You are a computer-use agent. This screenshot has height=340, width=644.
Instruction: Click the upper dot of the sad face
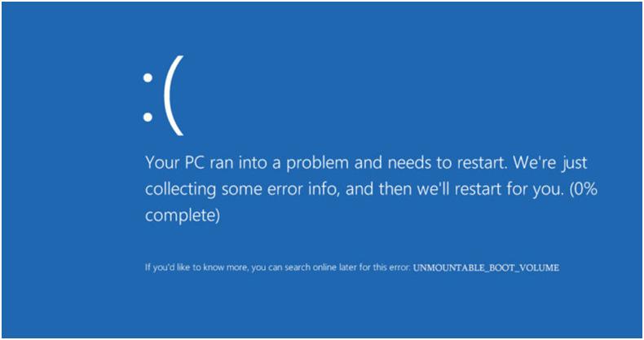tap(148, 77)
